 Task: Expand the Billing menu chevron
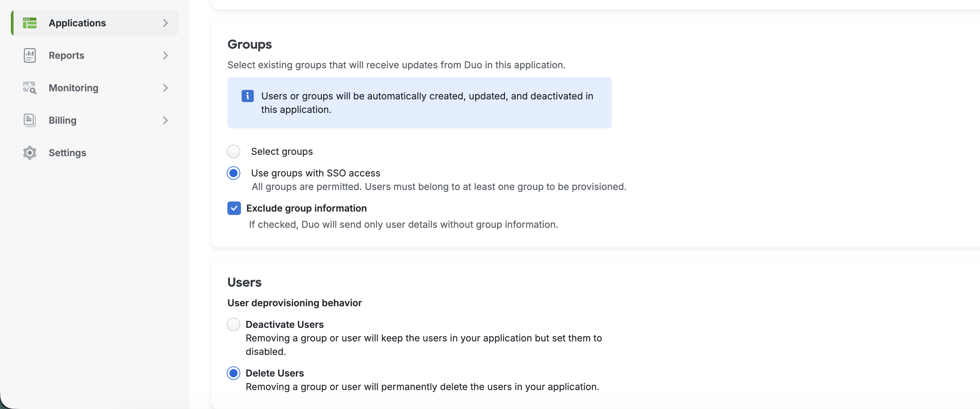coord(165,120)
